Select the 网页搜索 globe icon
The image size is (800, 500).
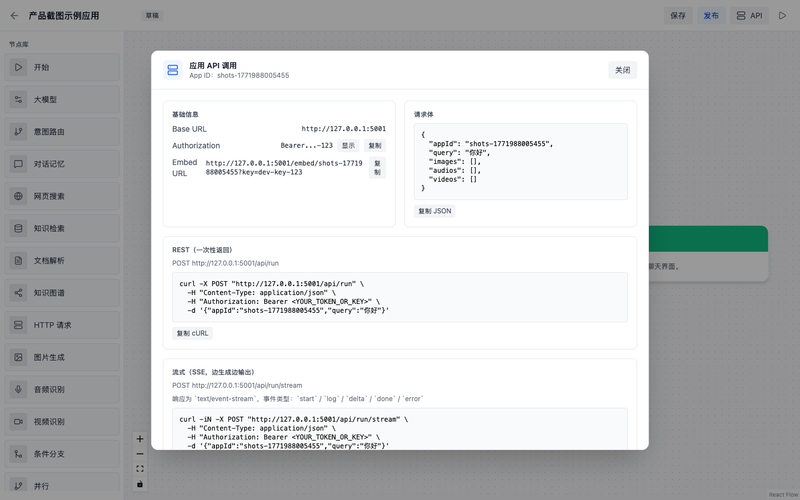click(x=18, y=196)
